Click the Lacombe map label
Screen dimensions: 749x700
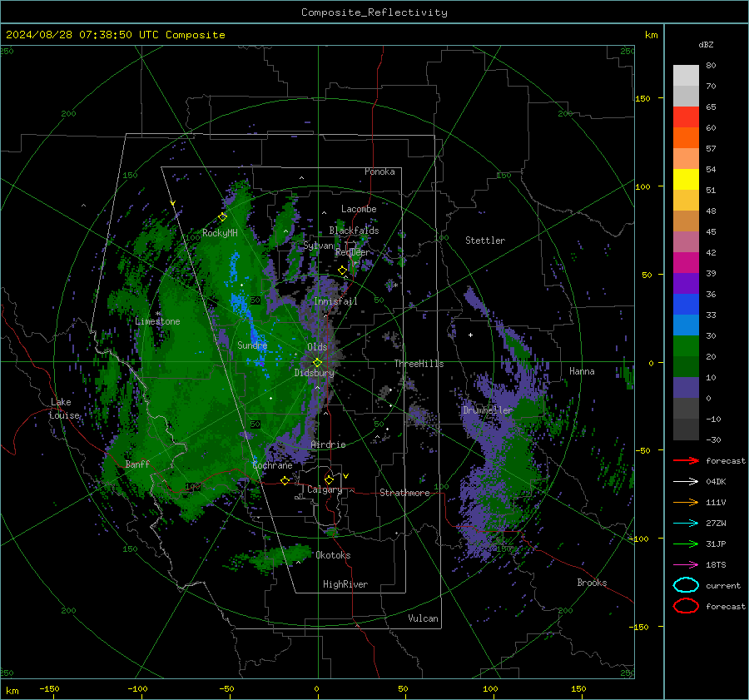pyautogui.click(x=359, y=209)
